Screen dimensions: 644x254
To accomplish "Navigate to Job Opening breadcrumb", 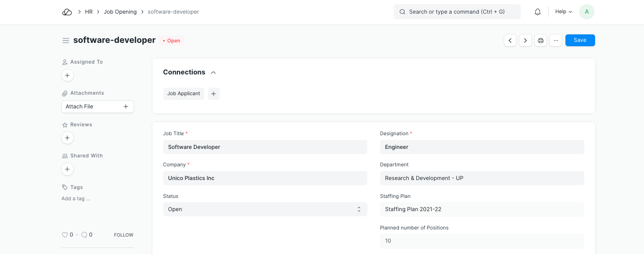I will point(120,12).
